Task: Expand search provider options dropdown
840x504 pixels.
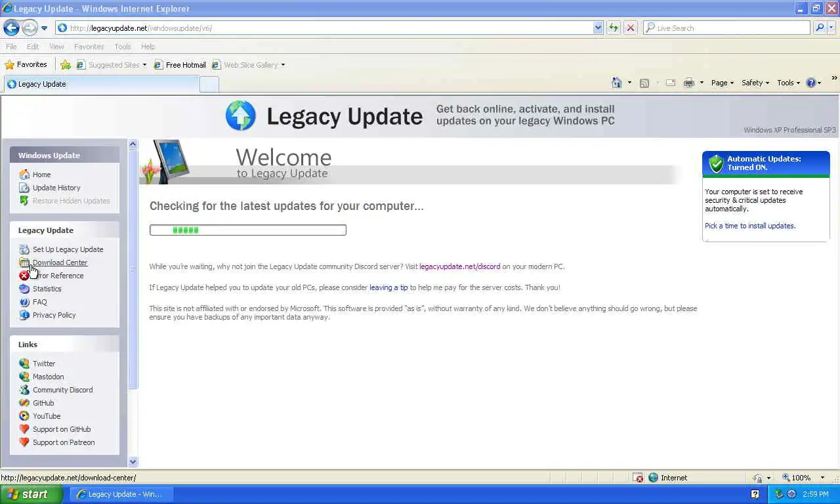Action: point(831,28)
